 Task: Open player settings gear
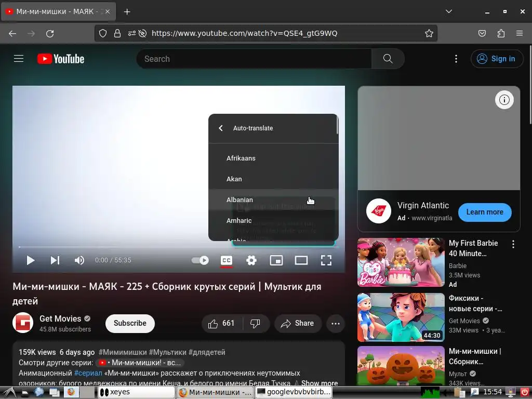pyautogui.click(x=251, y=260)
